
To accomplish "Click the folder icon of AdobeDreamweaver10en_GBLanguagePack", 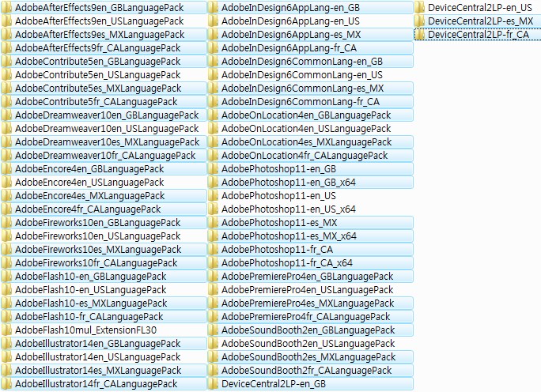I will 6,115.
